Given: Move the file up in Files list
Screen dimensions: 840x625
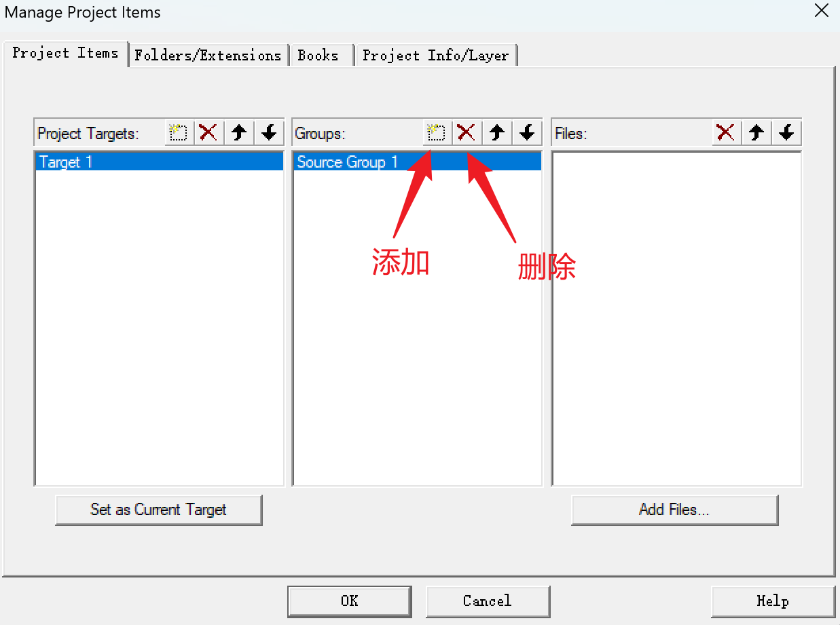Looking at the screenshot, I should [x=756, y=133].
